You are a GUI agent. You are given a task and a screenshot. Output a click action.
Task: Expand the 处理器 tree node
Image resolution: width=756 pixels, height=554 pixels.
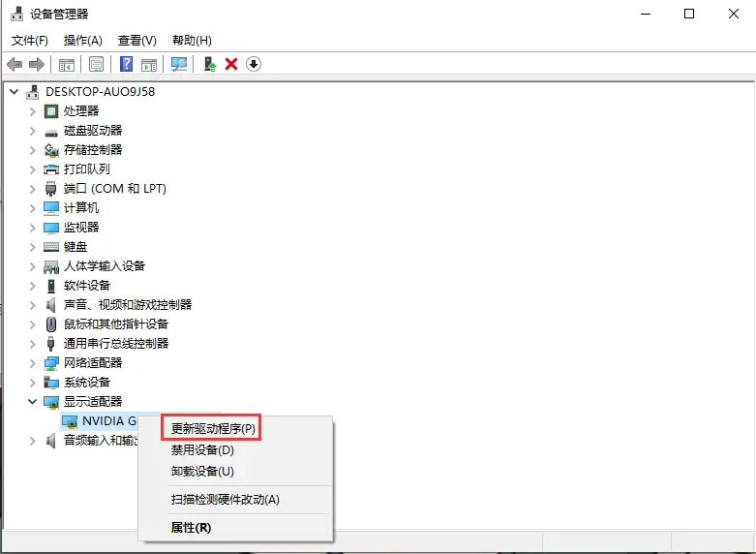[x=32, y=111]
